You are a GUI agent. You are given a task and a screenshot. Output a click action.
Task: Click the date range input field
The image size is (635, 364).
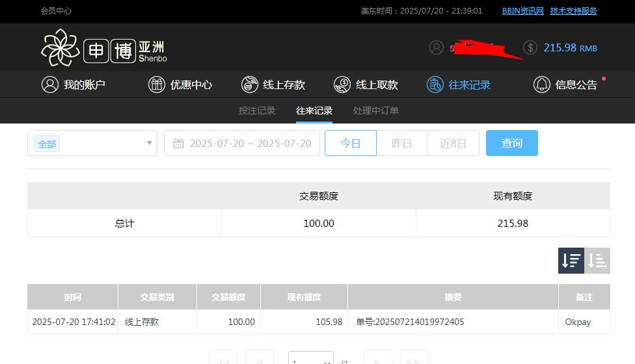coord(242,143)
